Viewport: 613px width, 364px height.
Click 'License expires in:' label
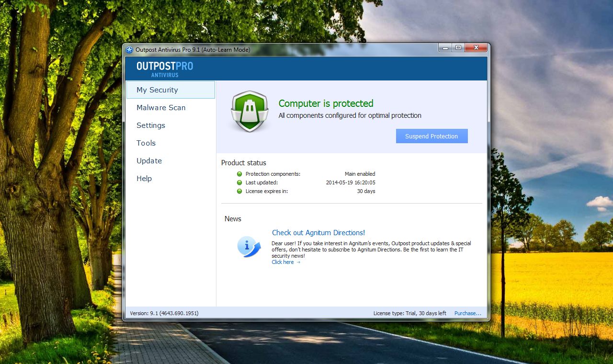267,191
